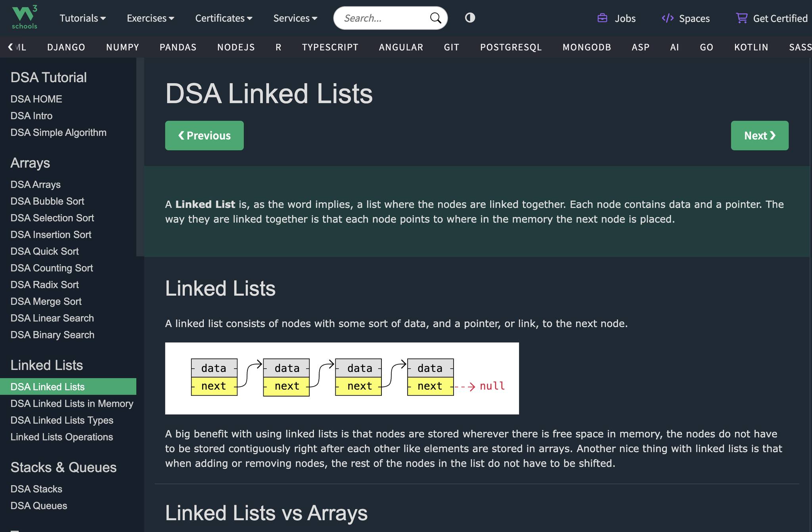
Task: Click the green Next button
Action: click(760, 135)
